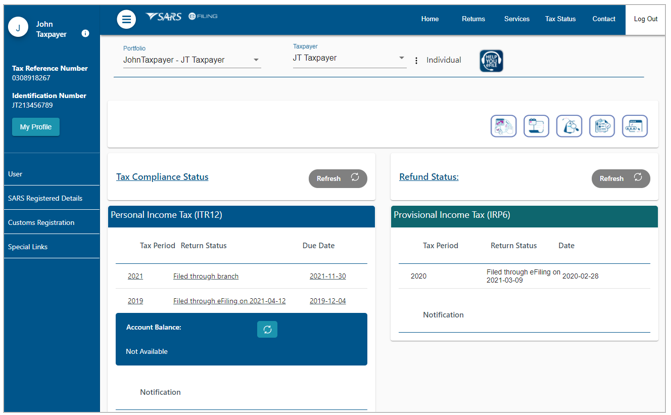Click the due date 2021-11-30 link

(x=328, y=276)
